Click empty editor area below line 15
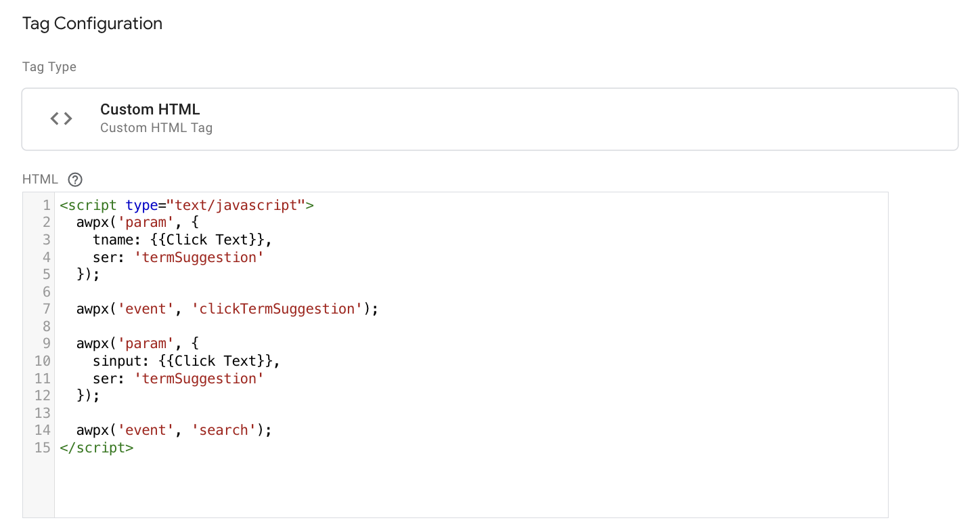The height and width of the screenshot is (531, 980). [471, 487]
